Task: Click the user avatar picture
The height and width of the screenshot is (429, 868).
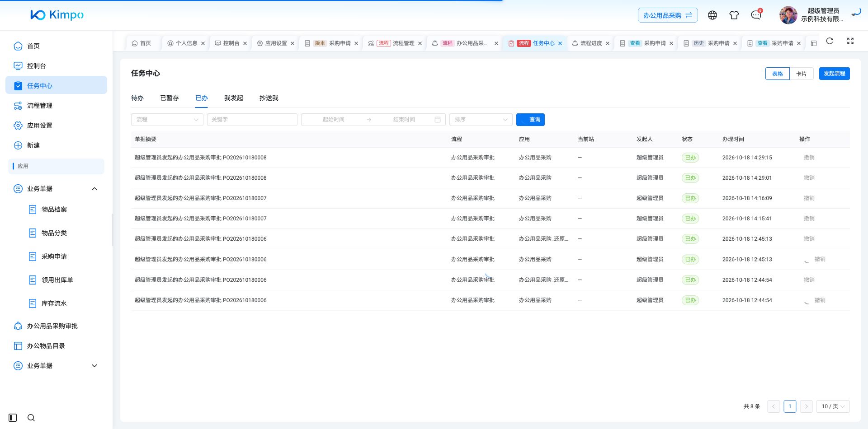Action: point(788,15)
